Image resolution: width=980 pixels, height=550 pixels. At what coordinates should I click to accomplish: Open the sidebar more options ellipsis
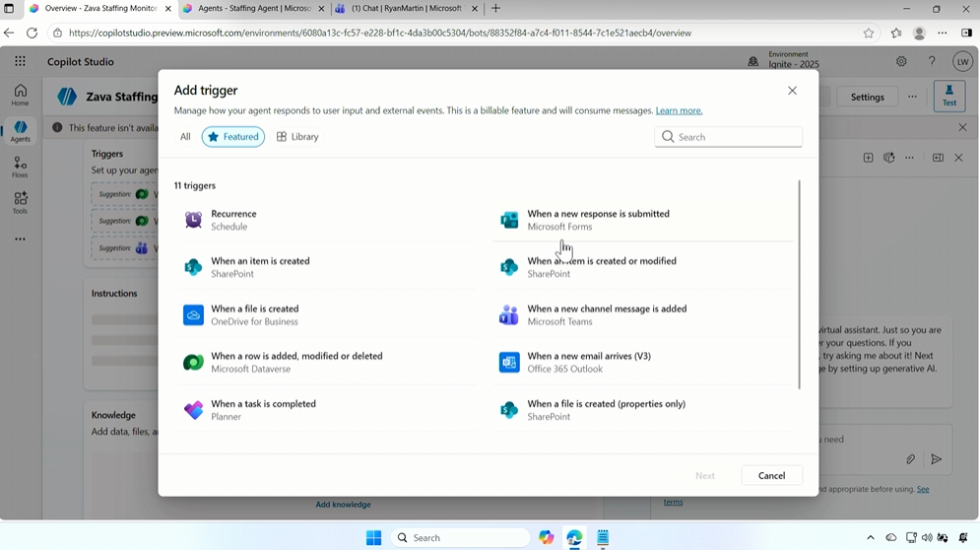[20, 239]
